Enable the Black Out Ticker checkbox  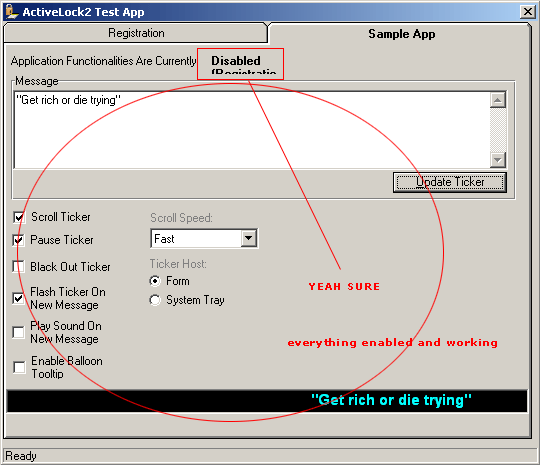tap(19, 267)
